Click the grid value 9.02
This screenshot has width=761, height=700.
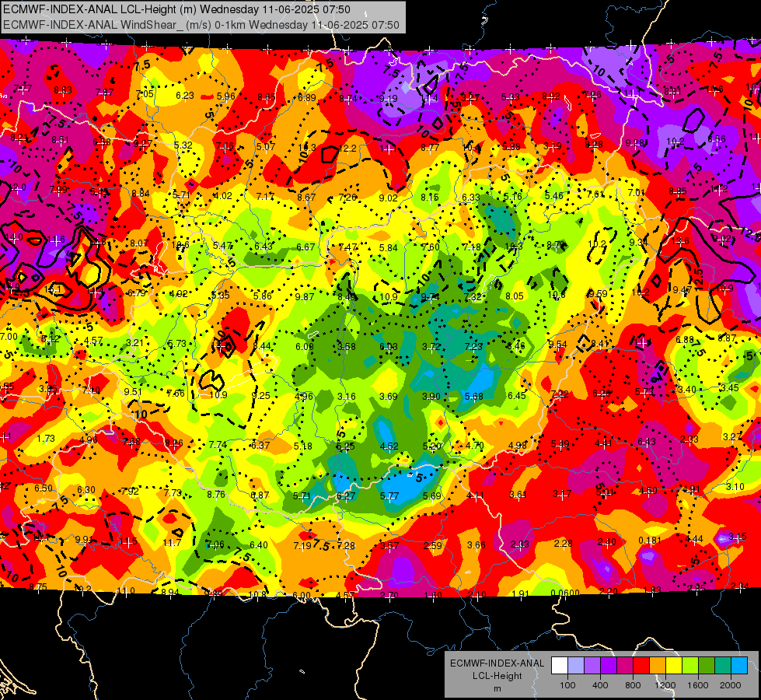[388, 198]
